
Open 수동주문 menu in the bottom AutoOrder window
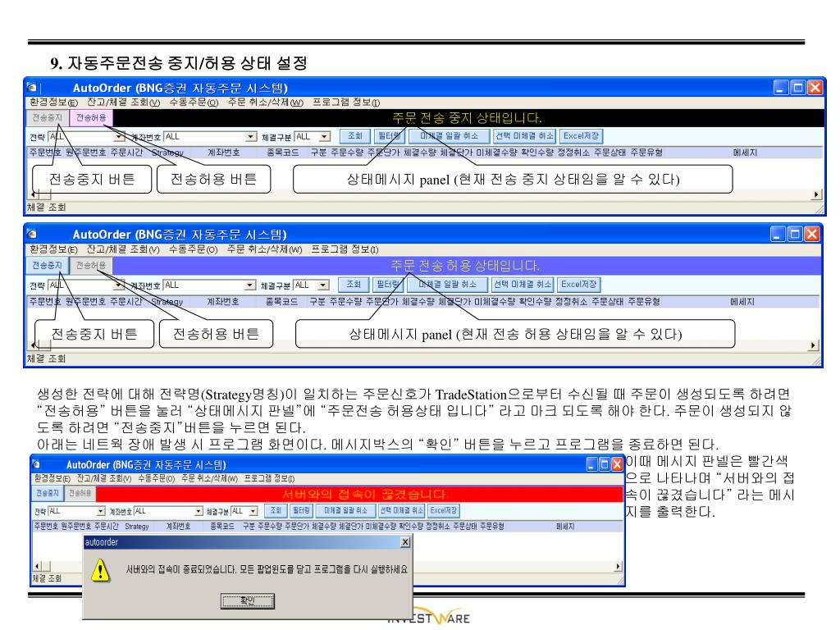pyautogui.click(x=156, y=478)
